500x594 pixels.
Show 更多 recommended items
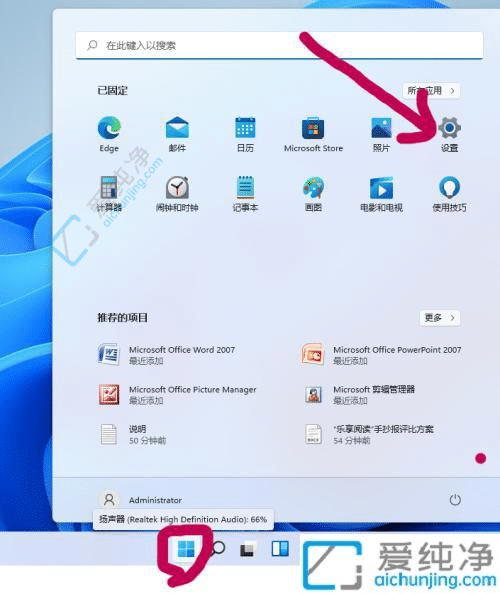[440, 318]
